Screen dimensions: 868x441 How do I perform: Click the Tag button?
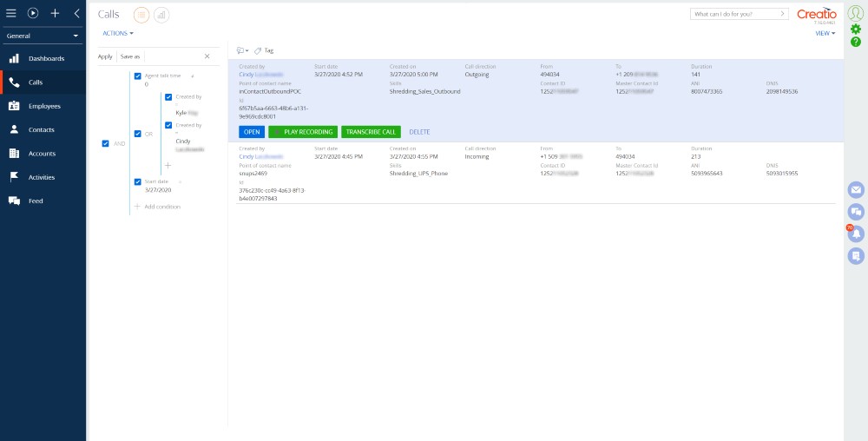(264, 50)
